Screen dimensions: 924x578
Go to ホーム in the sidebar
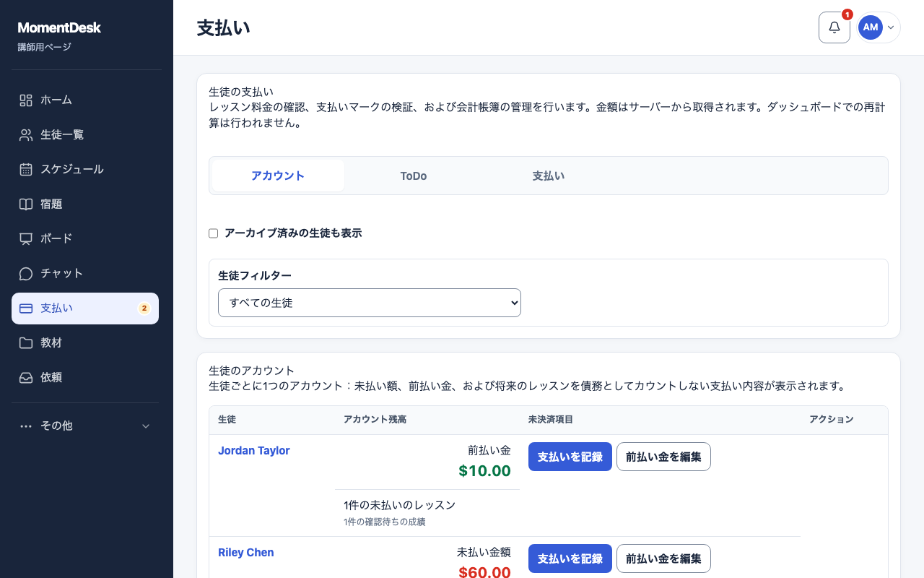point(85,100)
